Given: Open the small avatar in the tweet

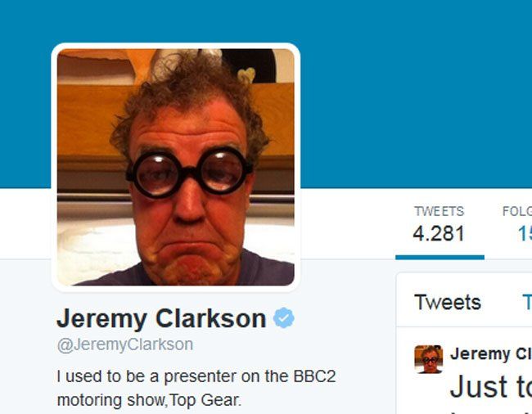Looking at the screenshot, I should click(x=429, y=359).
